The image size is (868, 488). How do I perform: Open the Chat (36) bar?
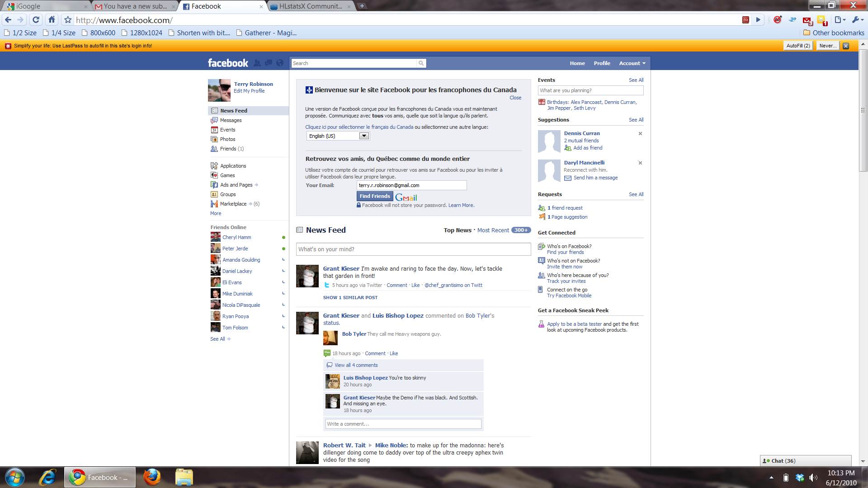806,461
